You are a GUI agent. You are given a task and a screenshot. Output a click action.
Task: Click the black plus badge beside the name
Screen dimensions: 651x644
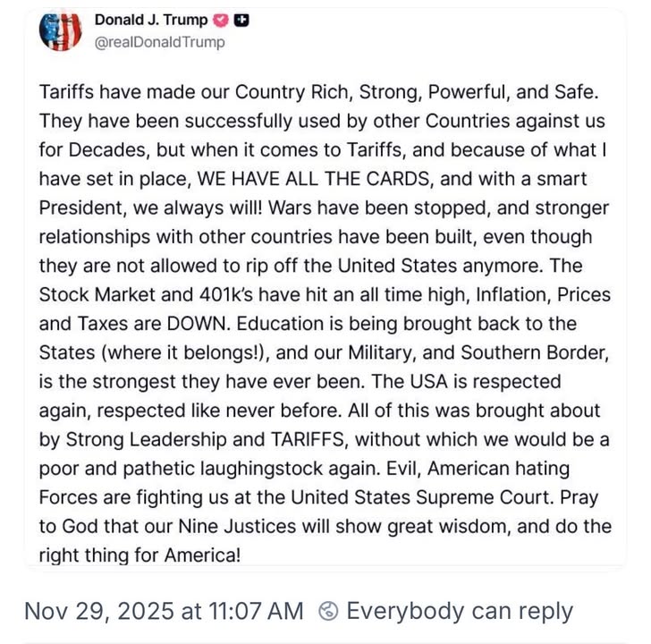click(241, 21)
